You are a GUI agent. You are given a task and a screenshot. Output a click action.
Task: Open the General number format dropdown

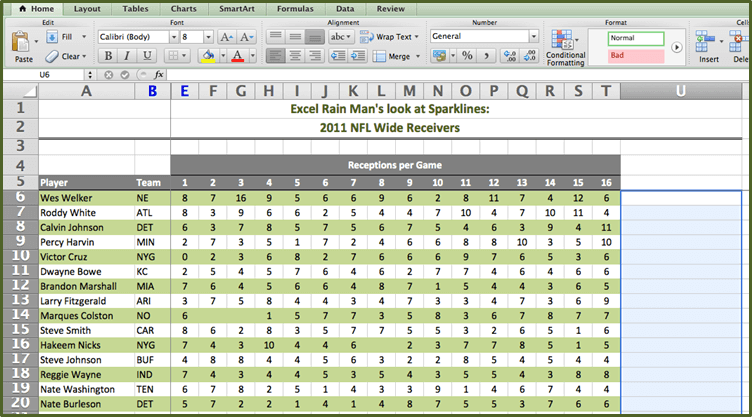[533, 37]
